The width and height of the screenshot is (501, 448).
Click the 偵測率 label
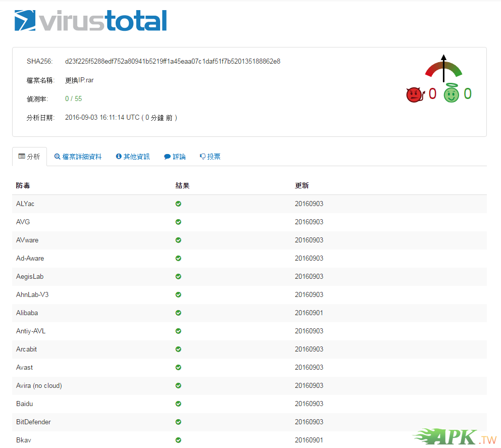point(37,99)
